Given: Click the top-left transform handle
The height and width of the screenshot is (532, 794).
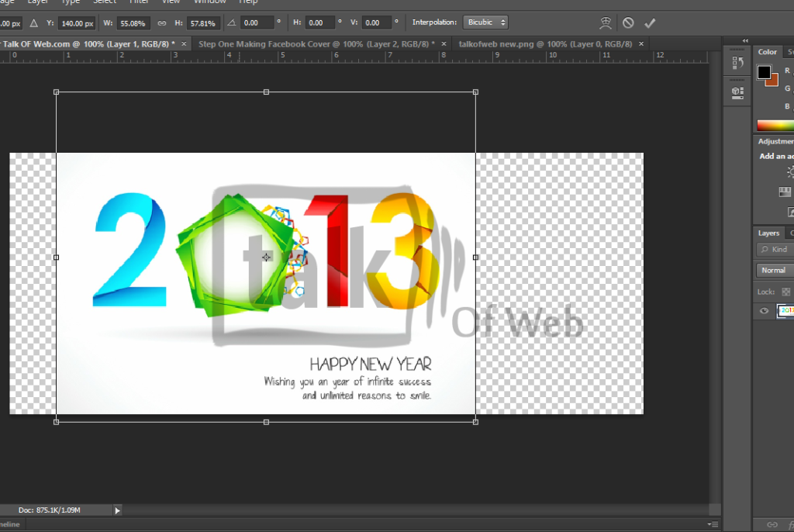Looking at the screenshot, I should point(56,92).
